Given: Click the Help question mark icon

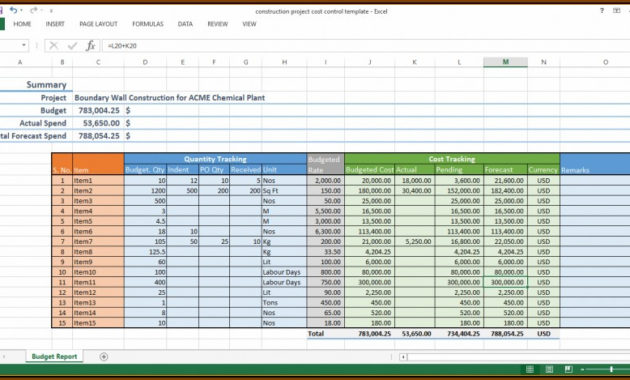Looking at the screenshot, I should point(602,11).
